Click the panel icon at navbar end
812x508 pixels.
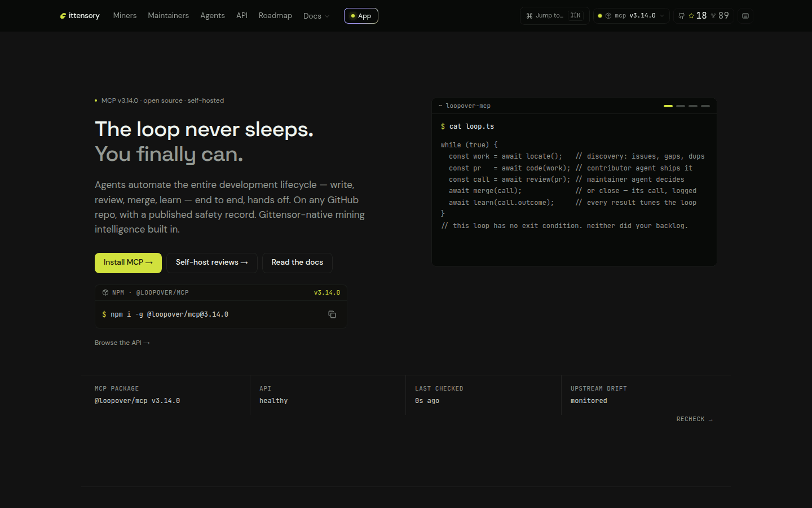click(745, 16)
